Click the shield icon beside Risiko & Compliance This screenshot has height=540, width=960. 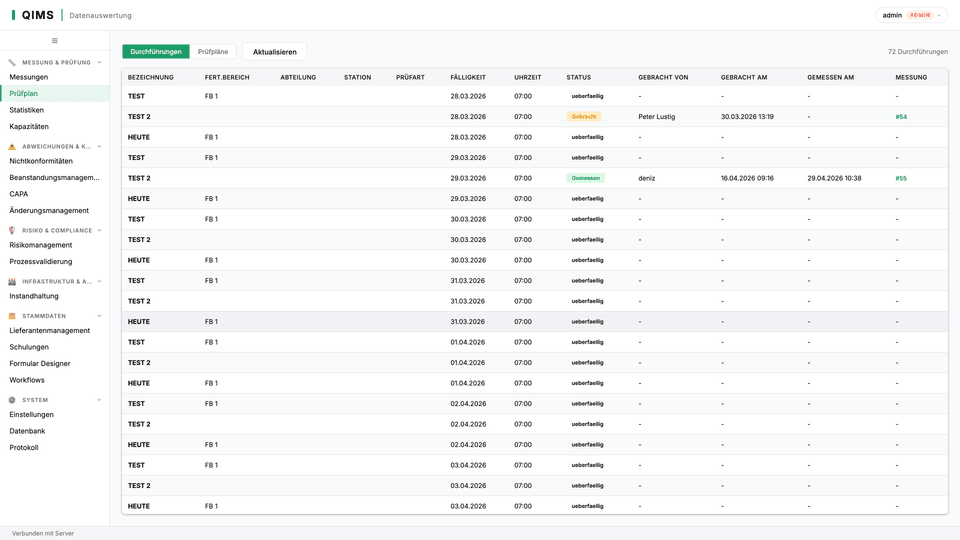[x=12, y=230]
